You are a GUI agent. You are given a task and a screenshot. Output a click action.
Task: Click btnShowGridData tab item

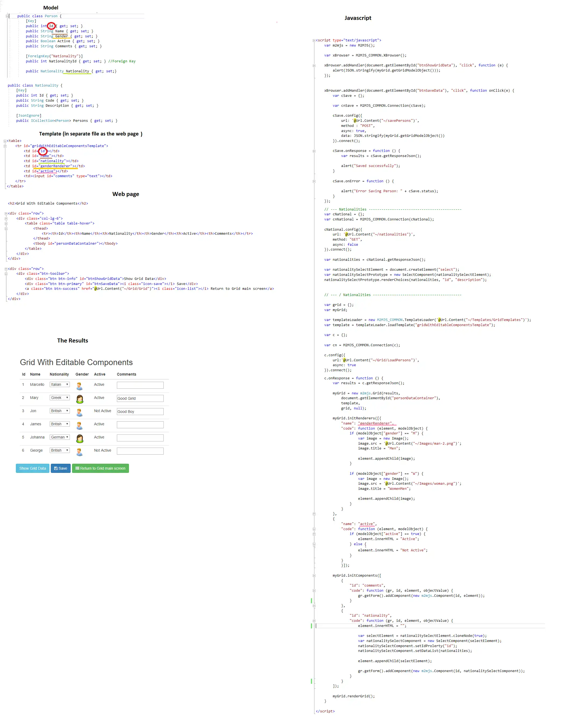click(x=32, y=468)
